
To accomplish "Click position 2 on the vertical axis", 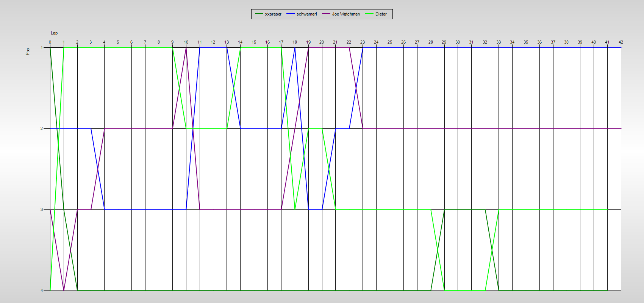I will pyautogui.click(x=42, y=129).
